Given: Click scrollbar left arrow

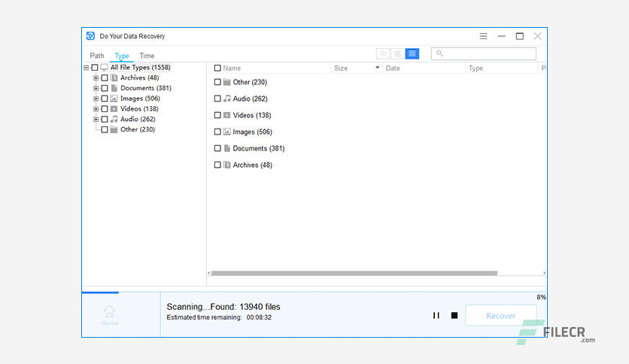Looking at the screenshot, I should point(209,273).
